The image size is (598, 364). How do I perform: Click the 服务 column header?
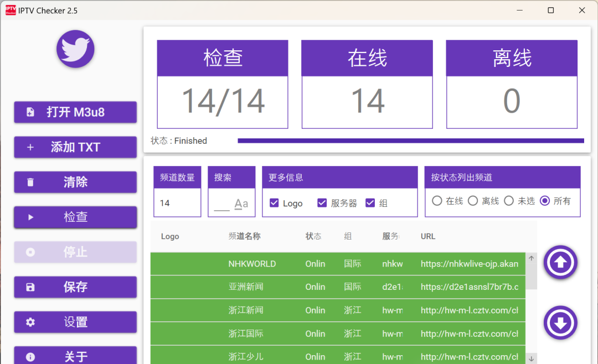[x=390, y=236]
